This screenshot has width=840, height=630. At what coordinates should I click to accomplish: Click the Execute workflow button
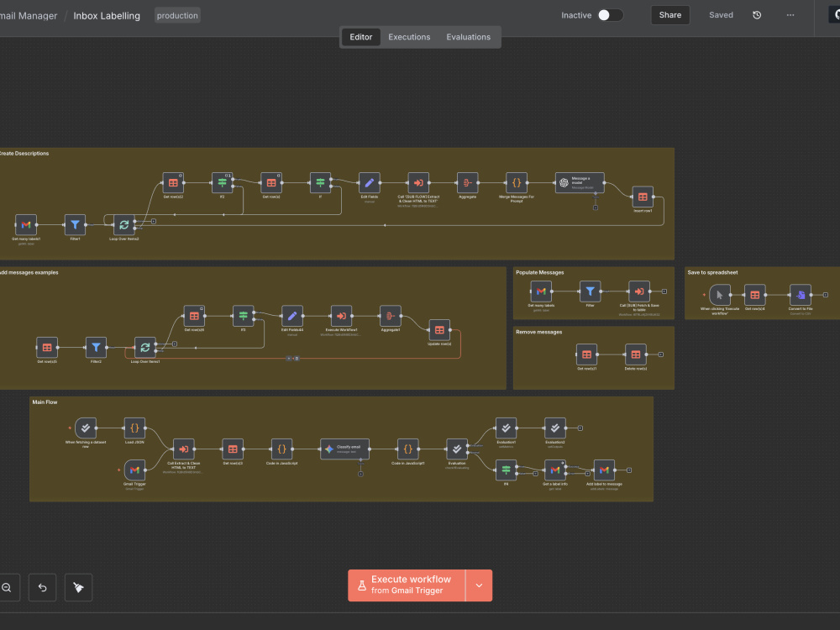[407, 585]
